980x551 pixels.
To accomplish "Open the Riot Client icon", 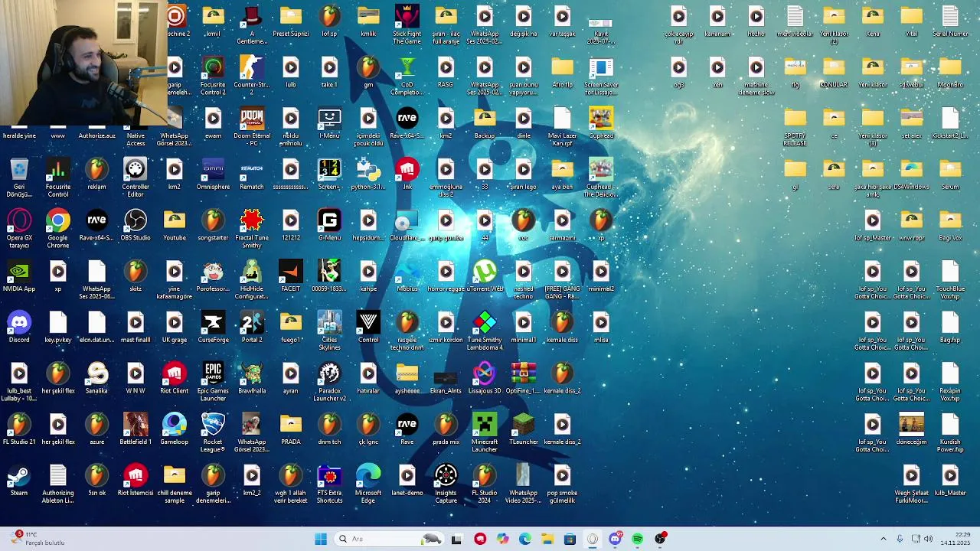I will pyautogui.click(x=174, y=379).
